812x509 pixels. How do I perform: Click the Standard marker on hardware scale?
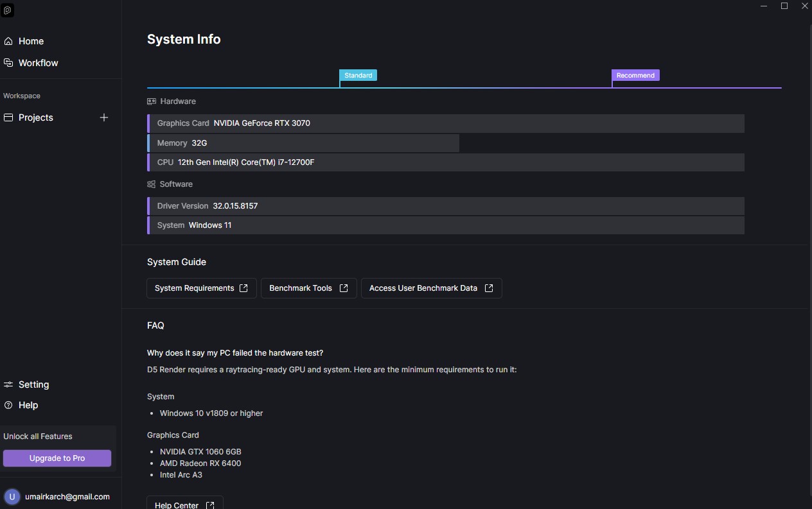coord(358,76)
